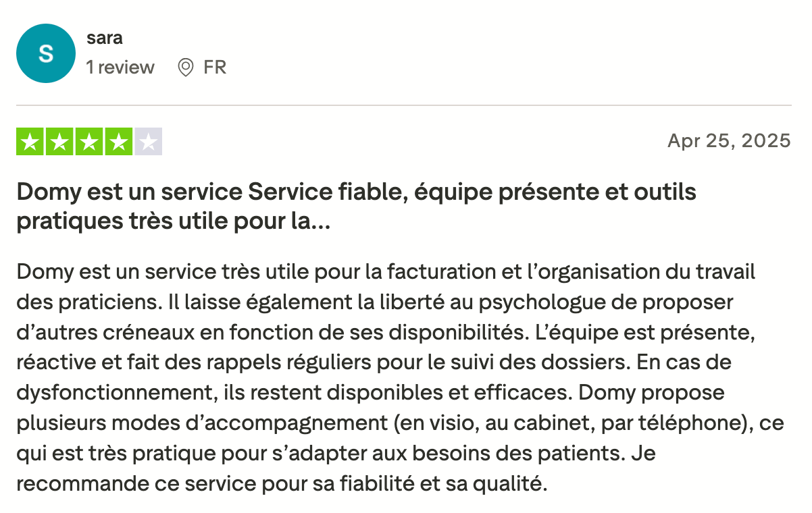Screen dimensions: 812x513
Task: Click the second green rating star
Action: click(x=59, y=142)
